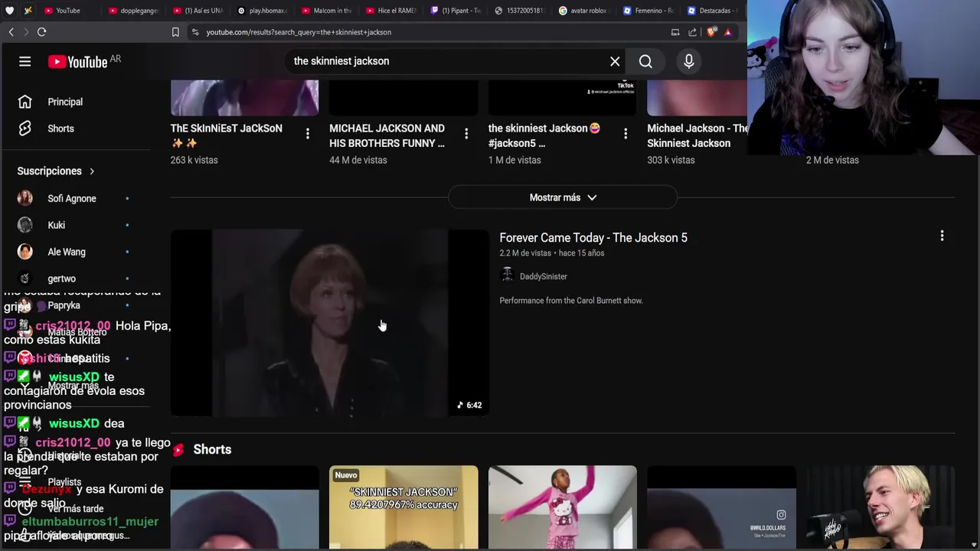Switch to the Hice el RAMEN tab

click(x=391, y=11)
